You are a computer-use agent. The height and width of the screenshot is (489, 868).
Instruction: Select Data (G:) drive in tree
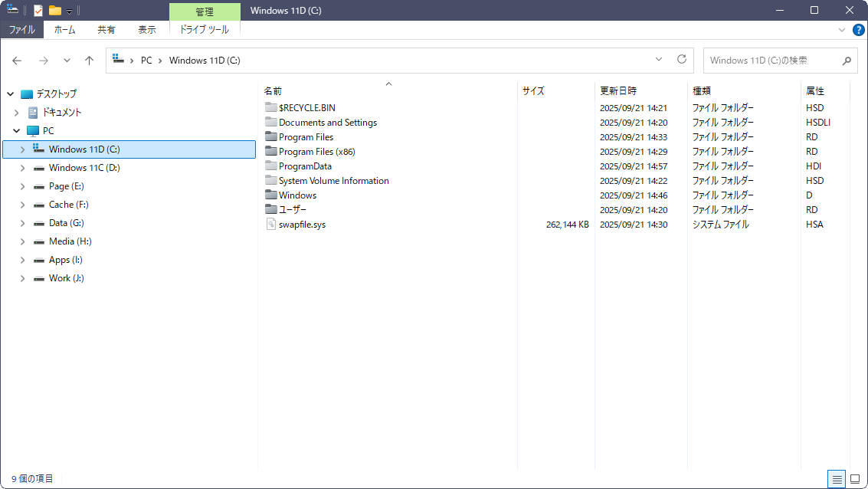[x=67, y=222]
